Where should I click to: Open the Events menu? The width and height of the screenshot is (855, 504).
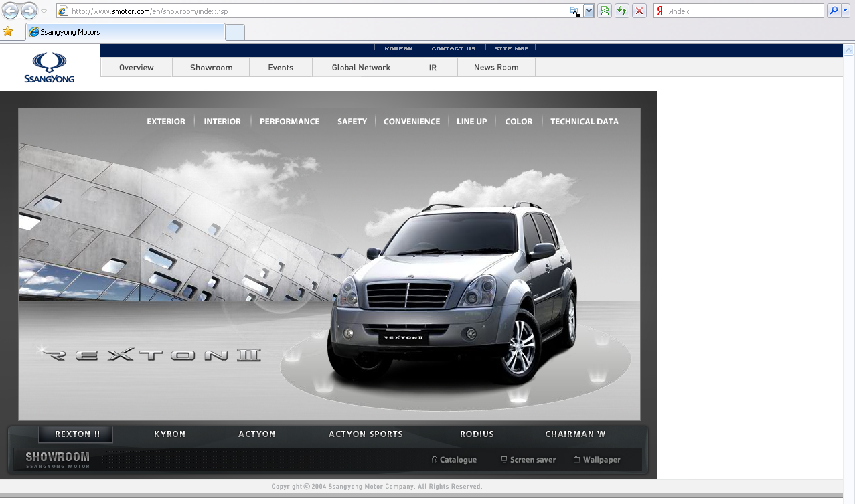tap(281, 68)
